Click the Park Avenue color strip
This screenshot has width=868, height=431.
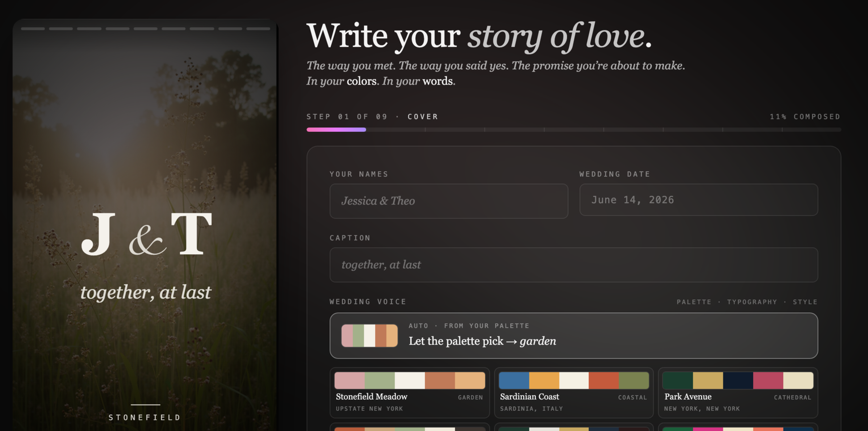(738, 380)
